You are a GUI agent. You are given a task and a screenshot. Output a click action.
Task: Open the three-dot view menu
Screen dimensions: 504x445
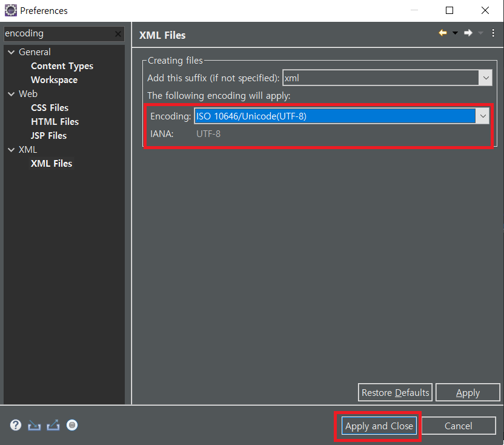(x=493, y=33)
